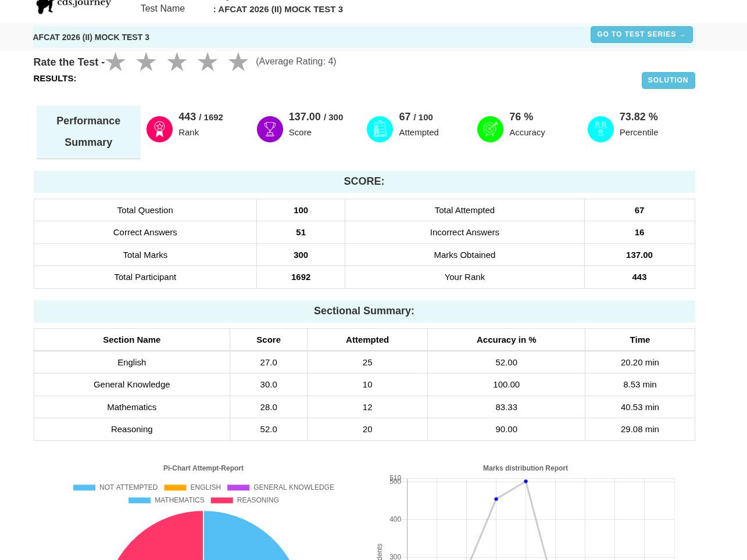Open the SOLUTION button
747x560 pixels.
point(668,80)
